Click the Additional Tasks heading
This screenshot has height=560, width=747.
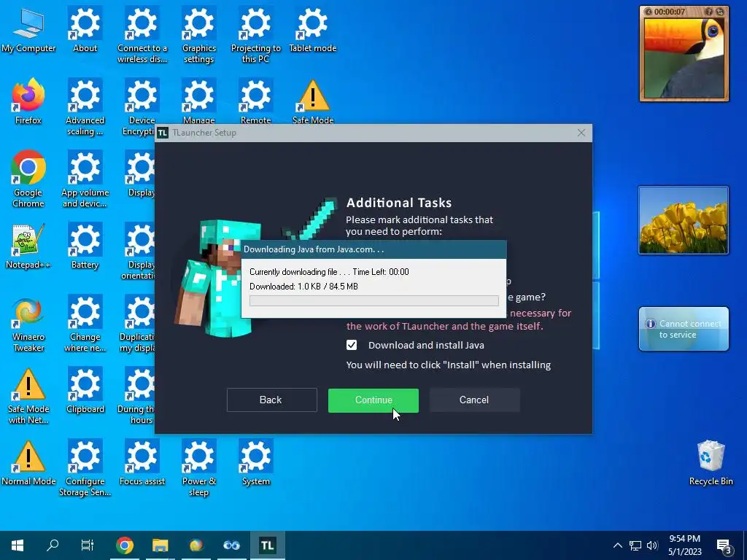pos(399,203)
